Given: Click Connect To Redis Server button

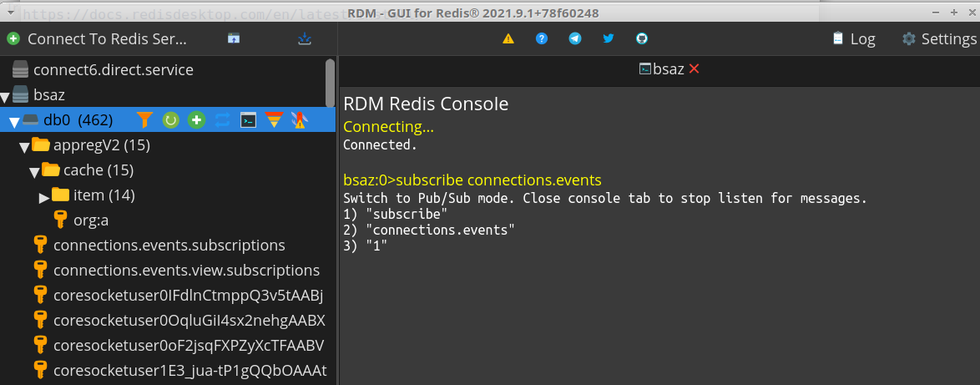Looking at the screenshot, I should coord(97,39).
